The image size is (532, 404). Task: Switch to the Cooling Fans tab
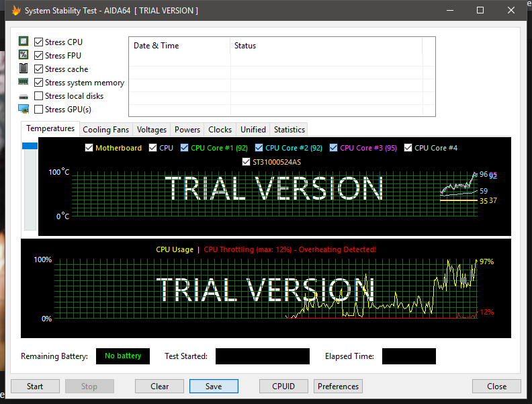click(106, 130)
